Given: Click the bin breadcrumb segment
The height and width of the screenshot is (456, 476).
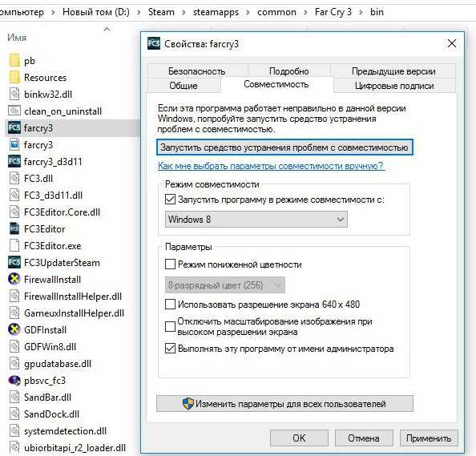Looking at the screenshot, I should pyautogui.click(x=377, y=12).
